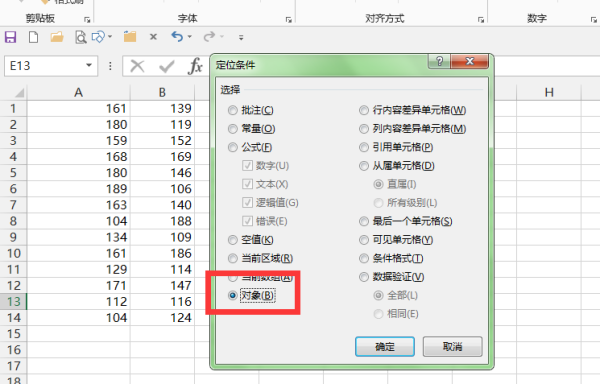Click cell A6 containing 189
This screenshot has width=600, height=384.
tap(78, 189)
